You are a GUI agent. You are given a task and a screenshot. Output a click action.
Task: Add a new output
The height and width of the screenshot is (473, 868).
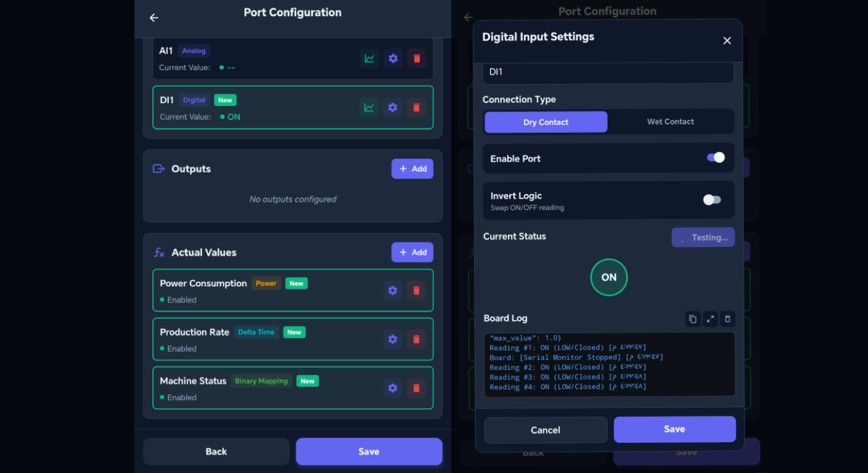(412, 169)
